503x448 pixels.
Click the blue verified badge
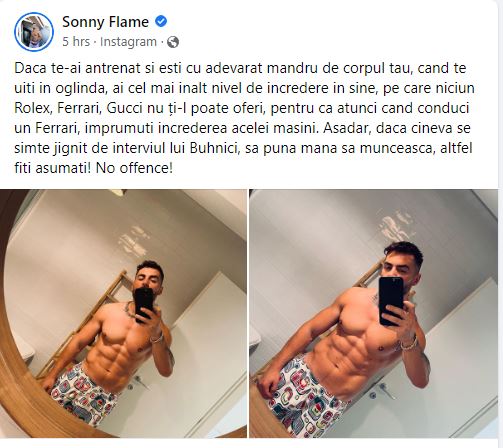[161, 22]
